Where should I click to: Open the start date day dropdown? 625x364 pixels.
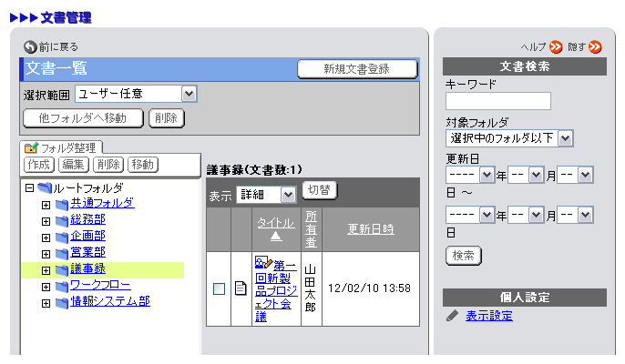click(x=575, y=175)
